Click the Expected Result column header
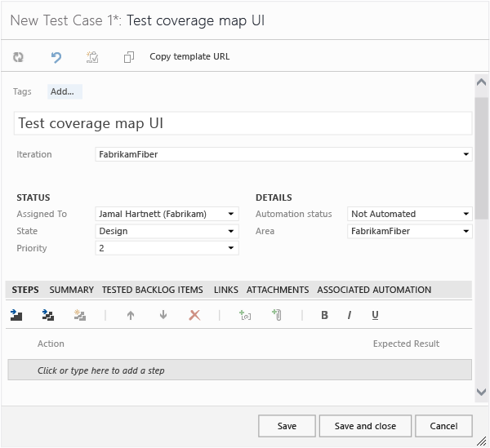The image size is (490, 448). pos(406,344)
